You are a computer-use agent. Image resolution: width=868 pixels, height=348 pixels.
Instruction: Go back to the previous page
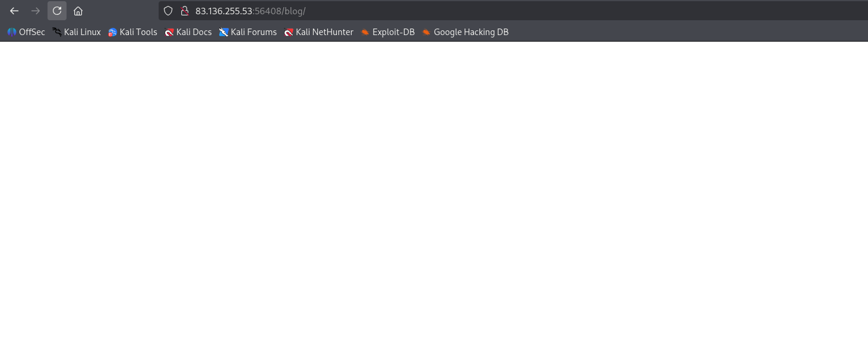coord(14,11)
